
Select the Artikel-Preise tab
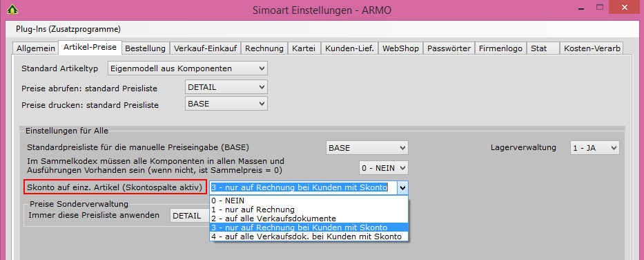(x=90, y=47)
